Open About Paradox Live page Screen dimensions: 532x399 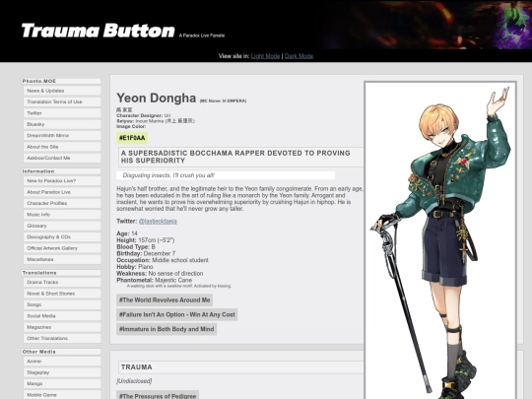(62, 192)
